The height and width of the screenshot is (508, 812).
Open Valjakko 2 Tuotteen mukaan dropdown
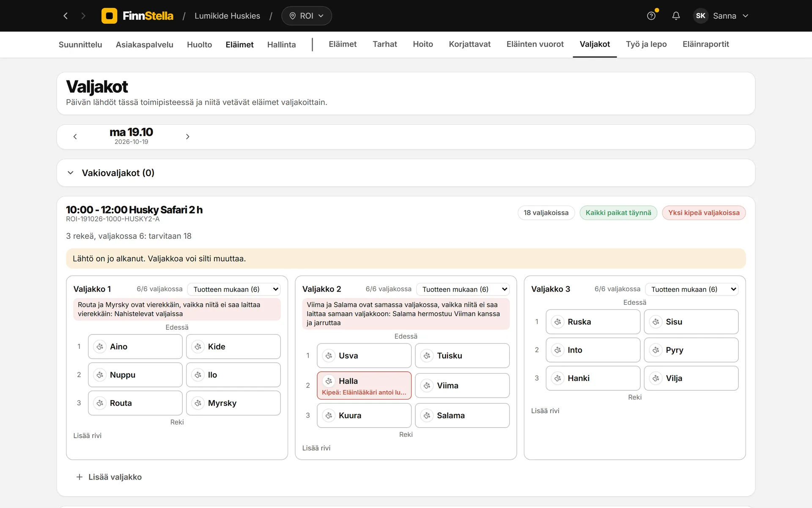[463, 289]
